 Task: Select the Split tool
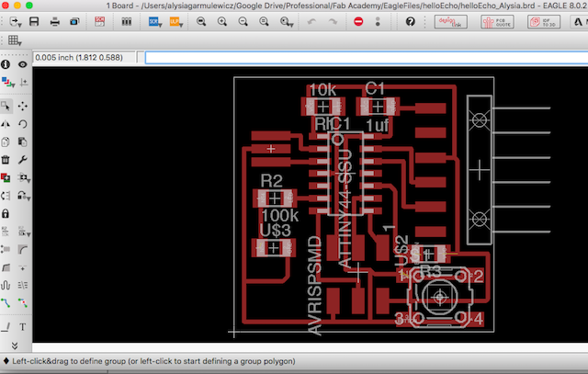point(6,267)
